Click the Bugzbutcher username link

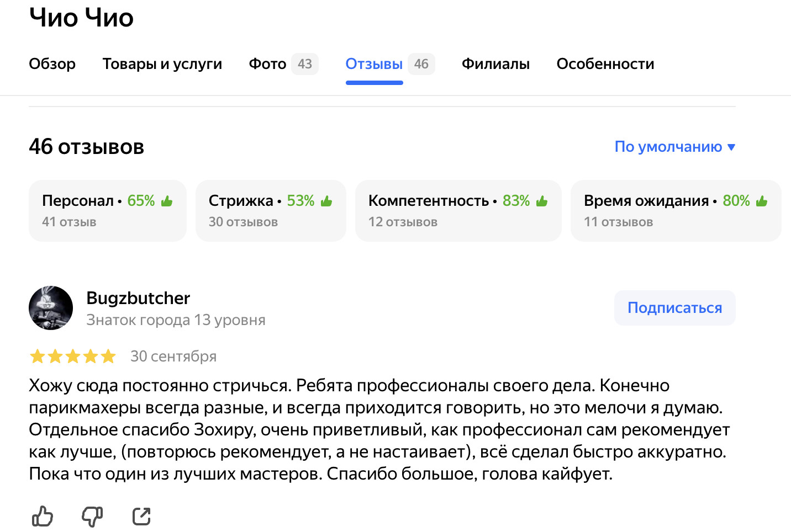tap(138, 298)
